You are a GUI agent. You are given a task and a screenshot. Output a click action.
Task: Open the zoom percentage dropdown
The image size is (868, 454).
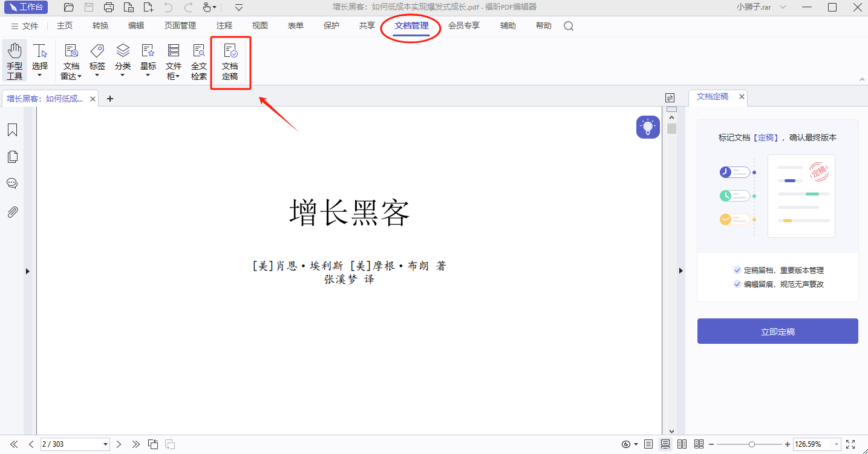click(837, 444)
